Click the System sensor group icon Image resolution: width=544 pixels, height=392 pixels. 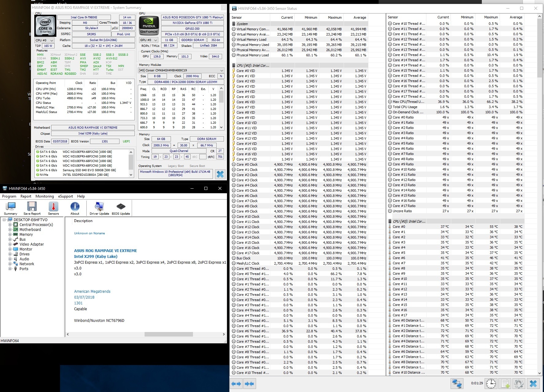click(234, 24)
